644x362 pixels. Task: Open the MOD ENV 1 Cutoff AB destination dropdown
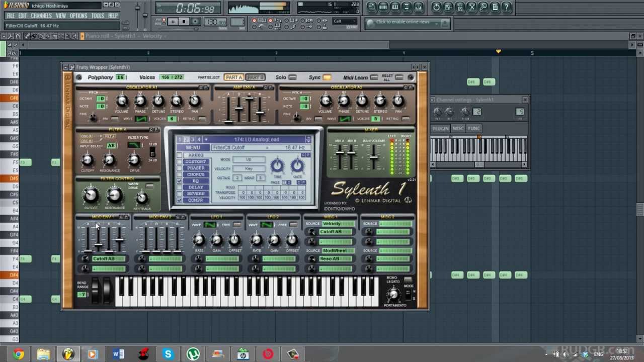(x=109, y=259)
